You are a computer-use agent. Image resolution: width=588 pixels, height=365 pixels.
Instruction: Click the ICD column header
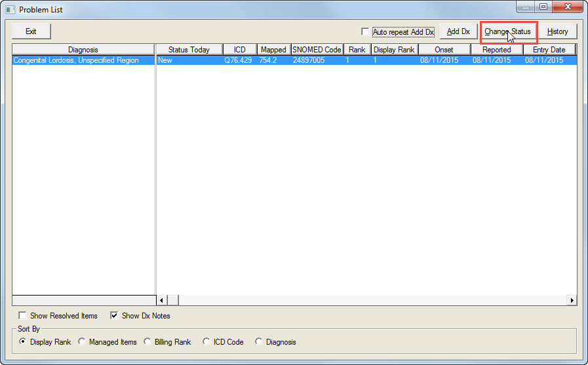click(x=239, y=50)
